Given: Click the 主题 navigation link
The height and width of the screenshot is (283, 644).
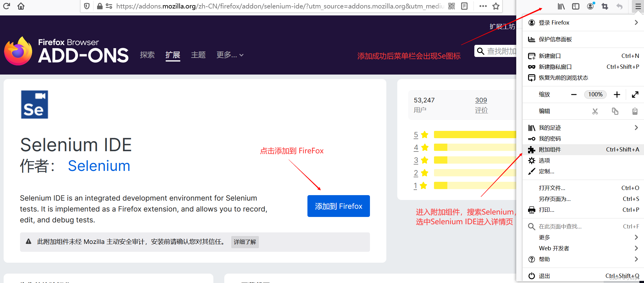Looking at the screenshot, I should (x=198, y=55).
